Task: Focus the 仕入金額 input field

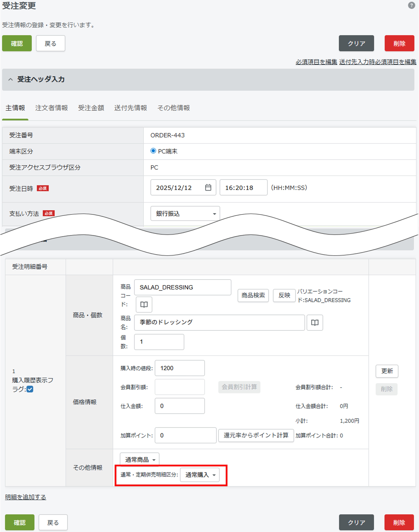Action: [180, 406]
